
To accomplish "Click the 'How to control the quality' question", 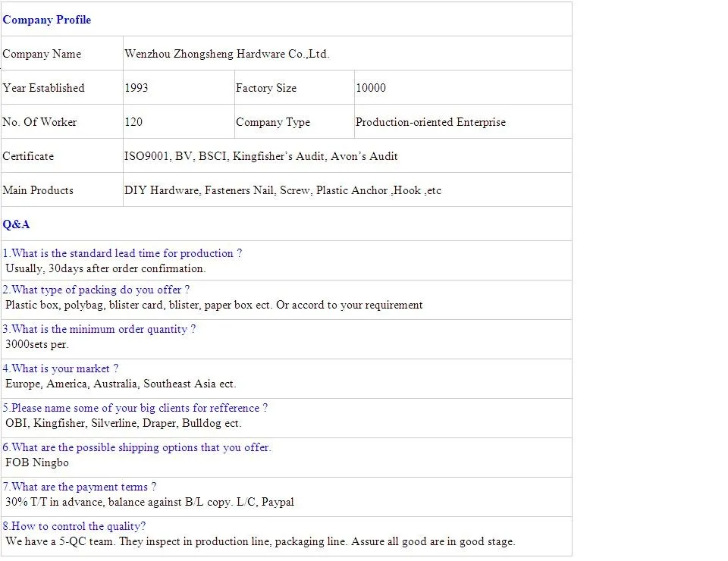I will pyautogui.click(x=74, y=526).
